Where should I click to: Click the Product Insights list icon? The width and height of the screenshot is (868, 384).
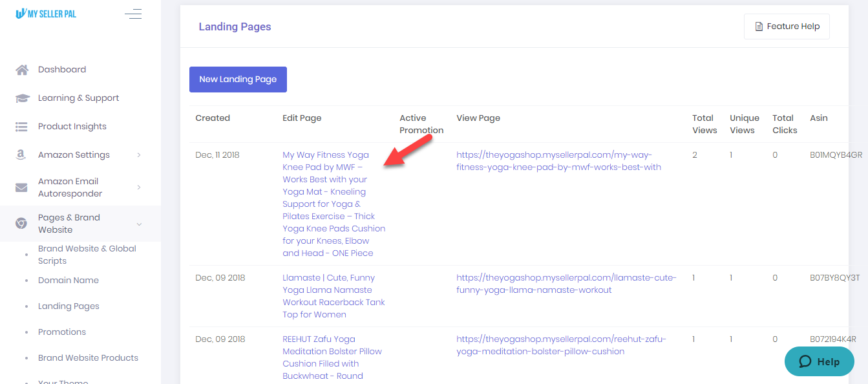[21, 127]
